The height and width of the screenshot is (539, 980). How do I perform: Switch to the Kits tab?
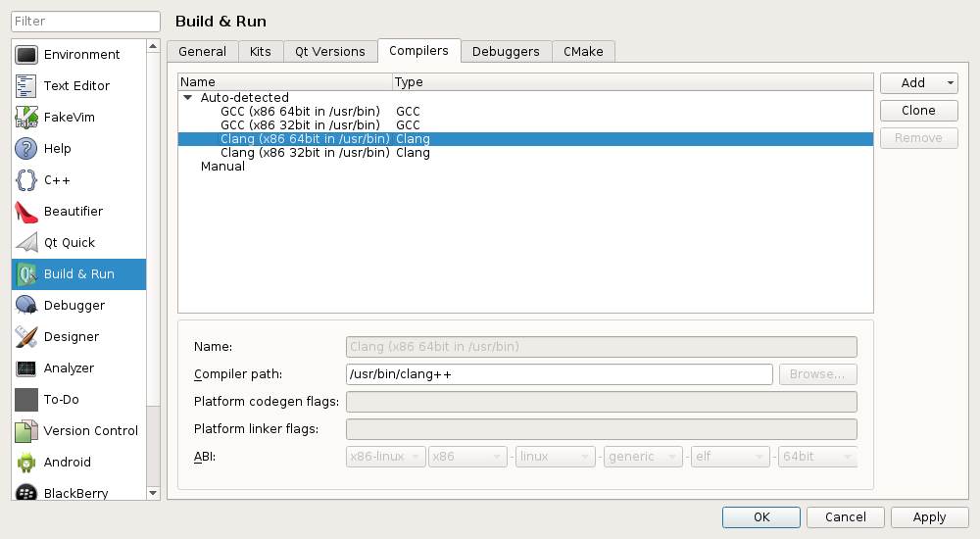(x=261, y=52)
